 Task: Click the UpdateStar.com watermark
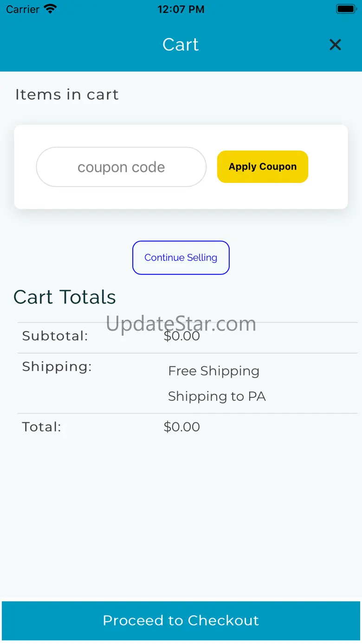click(x=181, y=323)
